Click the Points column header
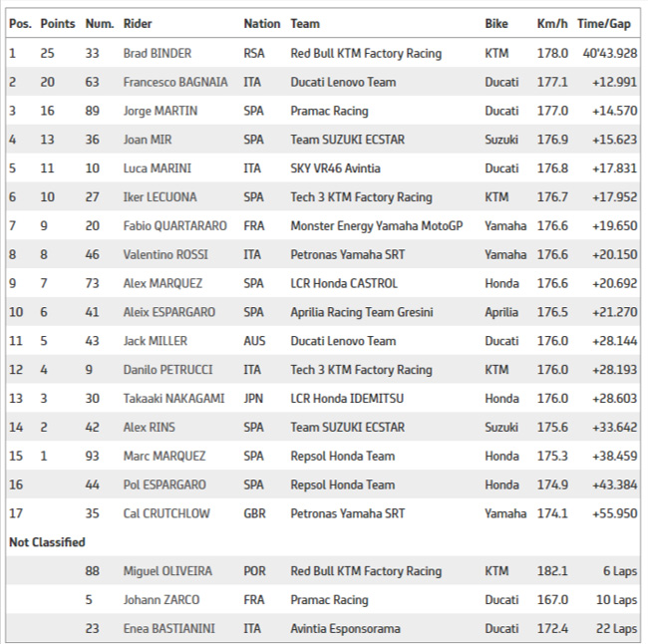The width and height of the screenshot is (648, 644). pos(58,24)
